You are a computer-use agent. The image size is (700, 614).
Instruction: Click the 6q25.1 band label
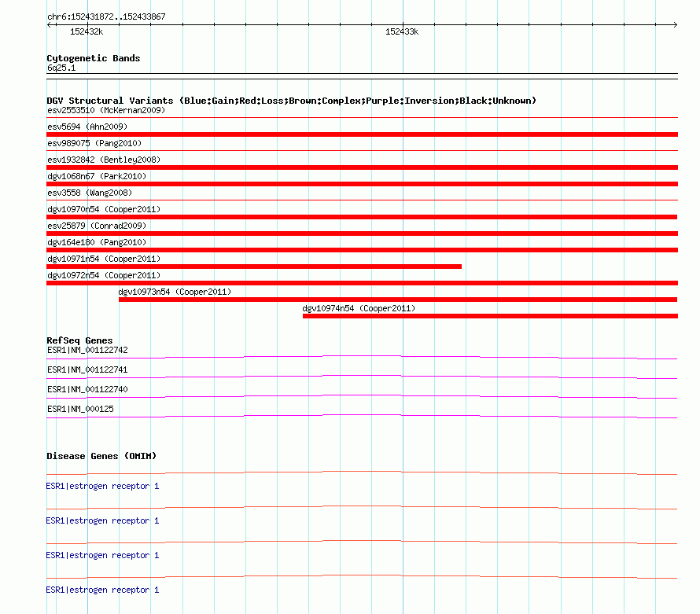(61, 68)
